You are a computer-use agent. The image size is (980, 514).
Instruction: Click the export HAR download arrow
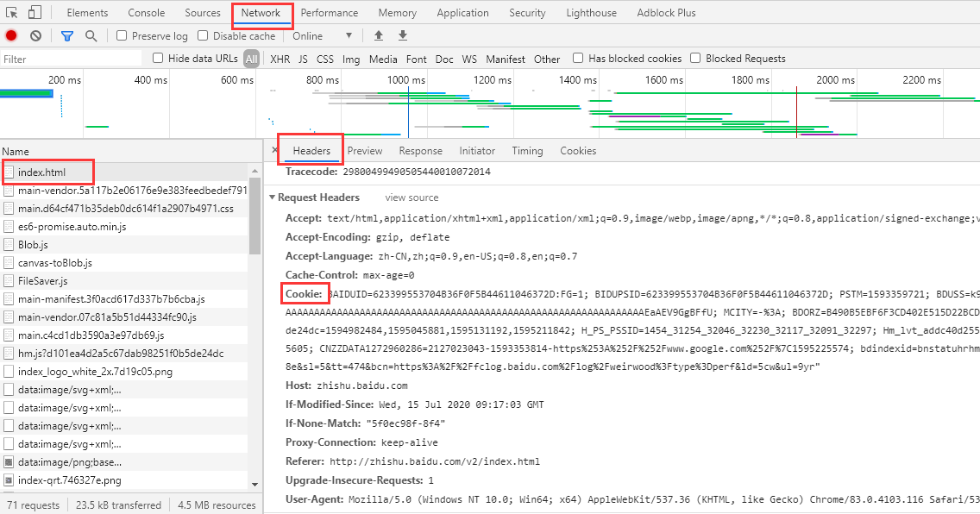pyautogui.click(x=402, y=35)
